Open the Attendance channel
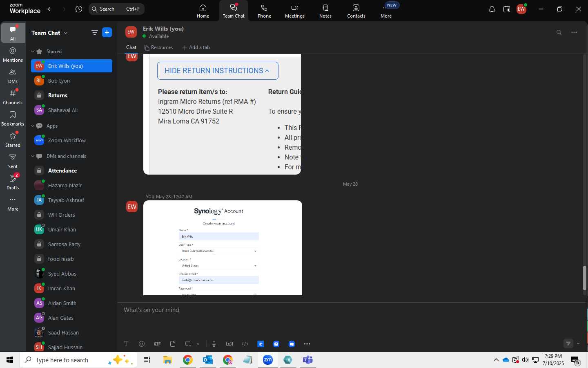Viewport: 588px width, 368px height. (x=71, y=171)
